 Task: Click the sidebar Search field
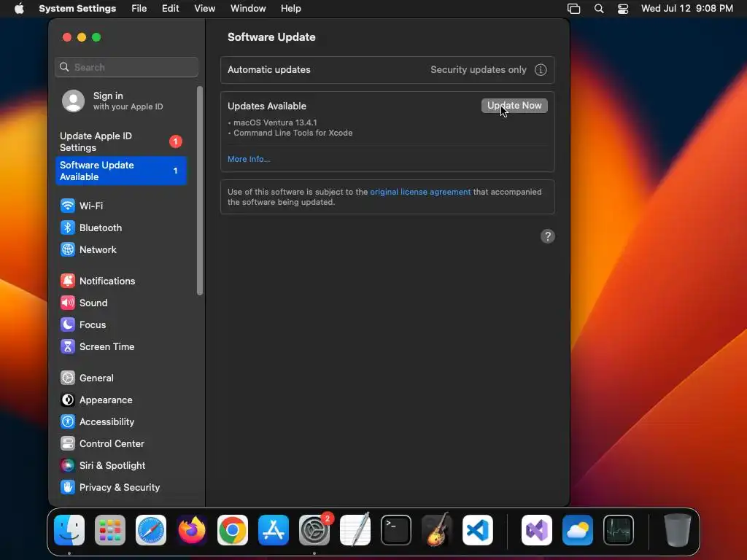point(127,67)
